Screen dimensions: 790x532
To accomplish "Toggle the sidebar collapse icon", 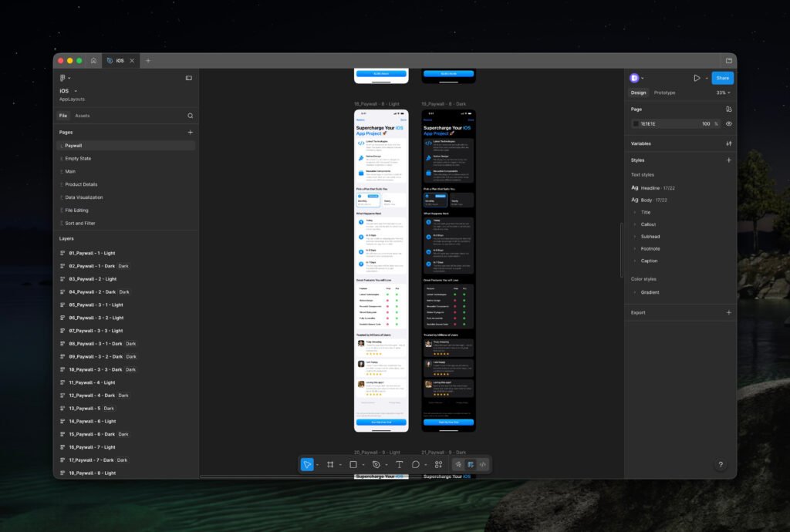I will [x=189, y=78].
